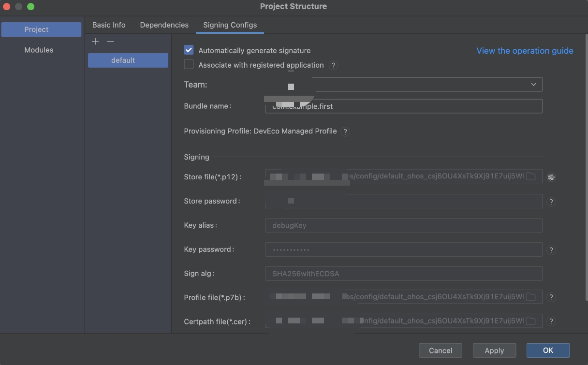Screen dimensions: 588x365
Task: Open help icon for Store password
Action: tap(551, 202)
